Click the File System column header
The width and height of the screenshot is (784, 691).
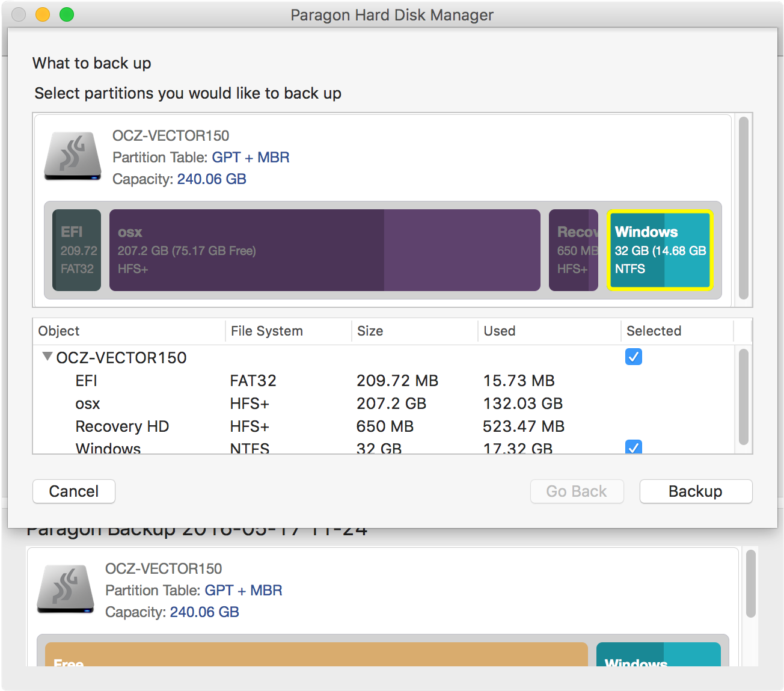coord(267,331)
